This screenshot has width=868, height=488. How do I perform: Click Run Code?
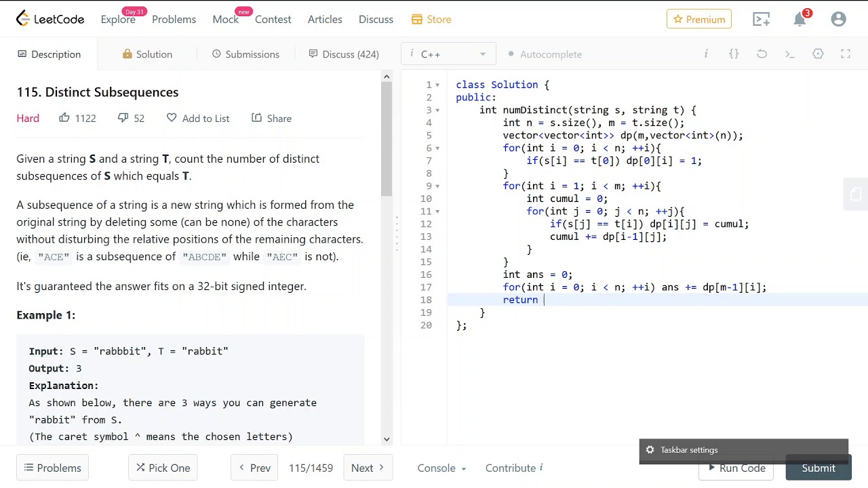click(x=736, y=468)
